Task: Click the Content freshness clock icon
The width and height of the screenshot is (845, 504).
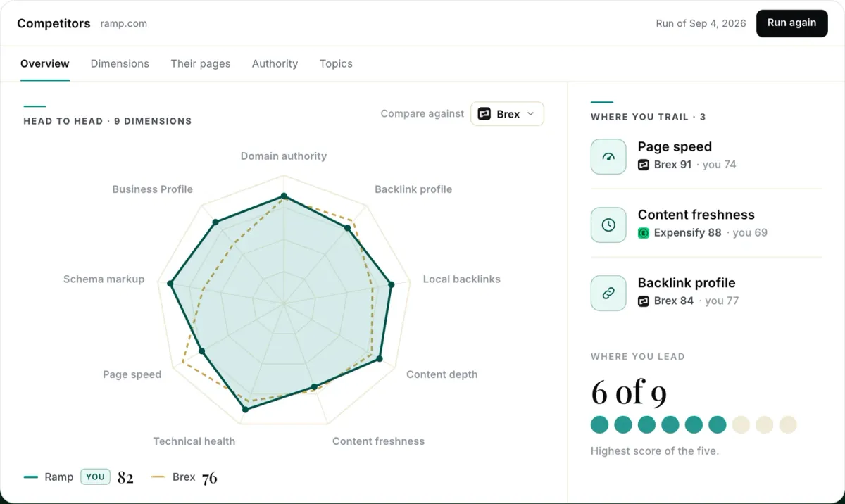Action: (x=608, y=225)
